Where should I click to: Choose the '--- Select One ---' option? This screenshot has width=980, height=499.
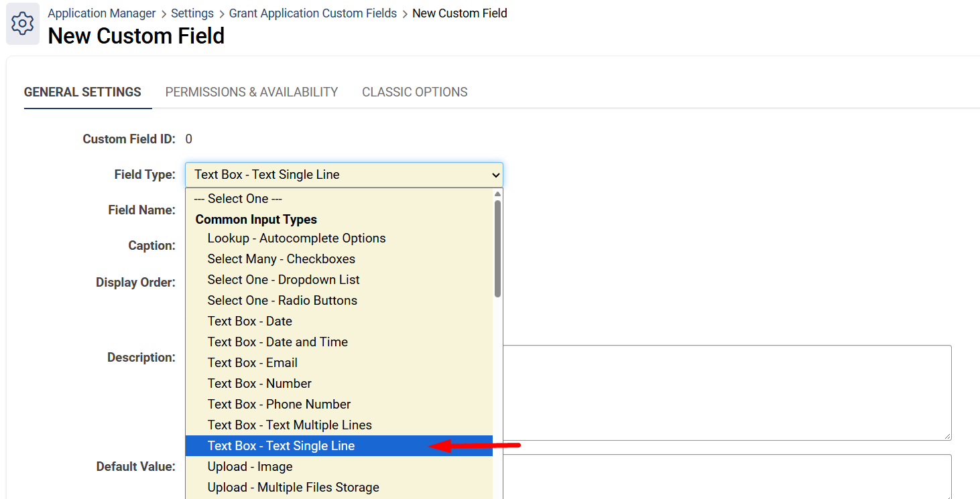[339, 199]
